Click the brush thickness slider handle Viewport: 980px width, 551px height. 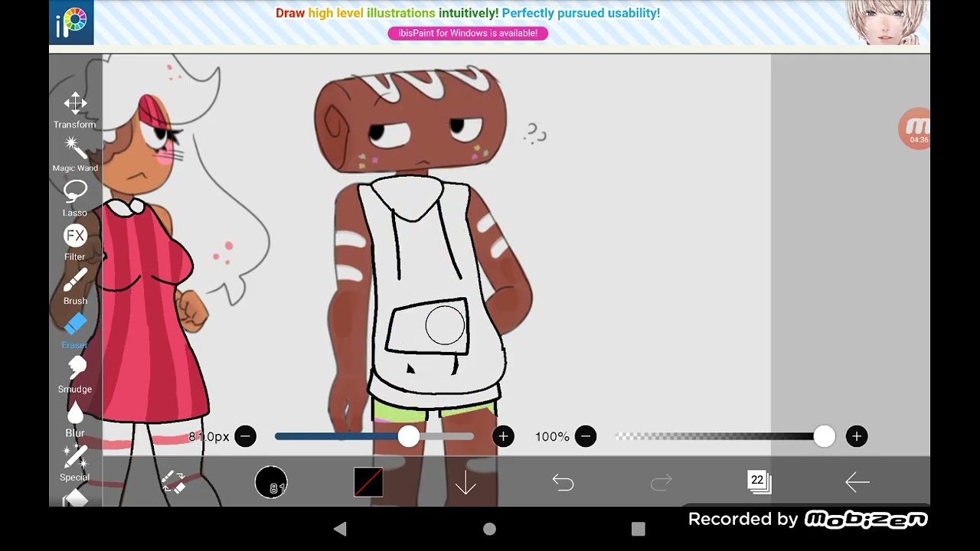click(x=409, y=436)
